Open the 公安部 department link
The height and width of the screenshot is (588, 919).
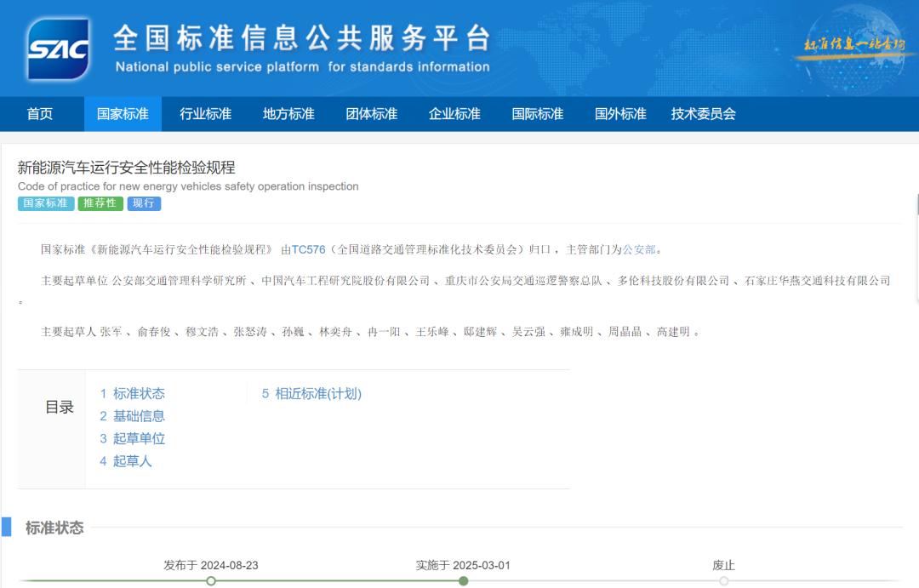(x=639, y=249)
